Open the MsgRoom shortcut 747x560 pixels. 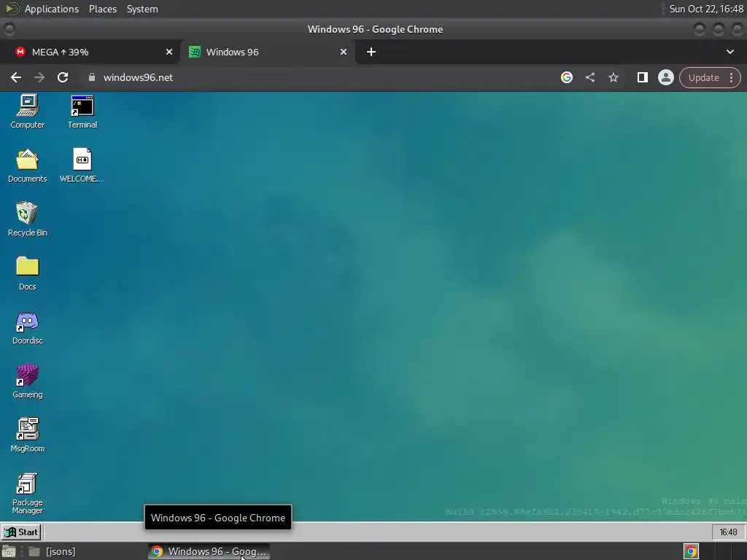(x=28, y=435)
